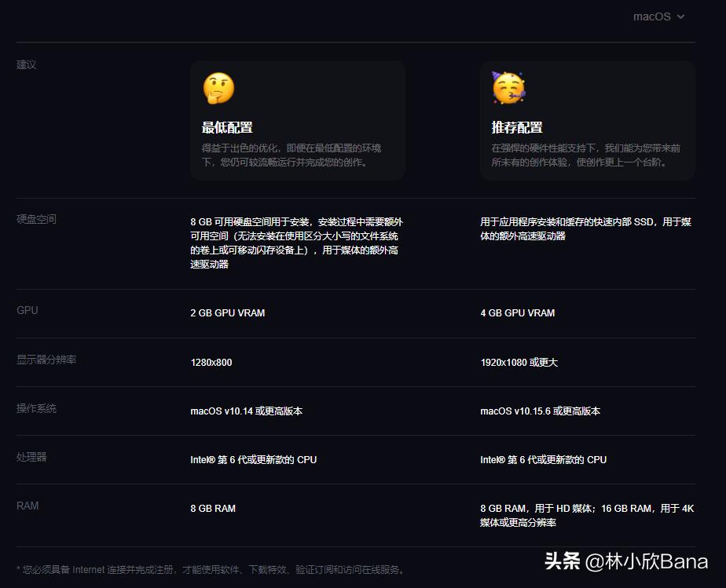
Task: Open the macOS platform dropdown
Action: pyautogui.click(x=660, y=16)
